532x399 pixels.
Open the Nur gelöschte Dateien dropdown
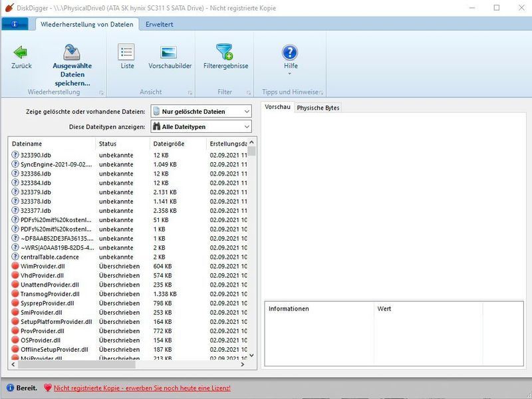tap(201, 111)
